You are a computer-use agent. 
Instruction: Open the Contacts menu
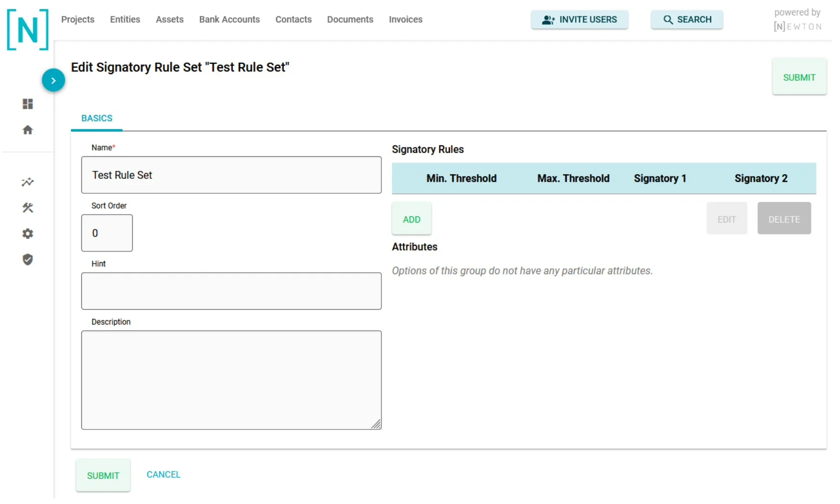[293, 20]
